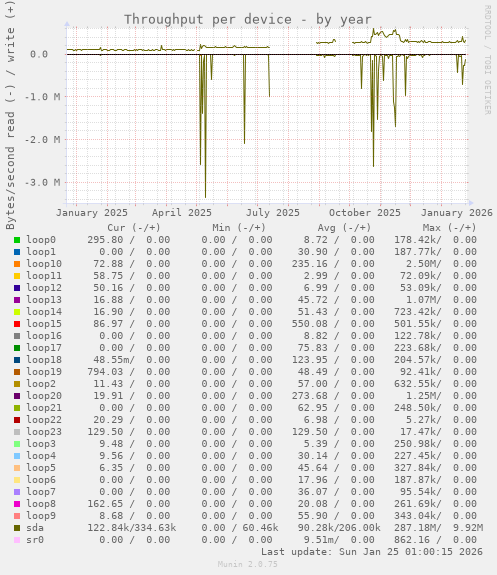
Task: Click the 'loop0' device label
Action: point(41,240)
